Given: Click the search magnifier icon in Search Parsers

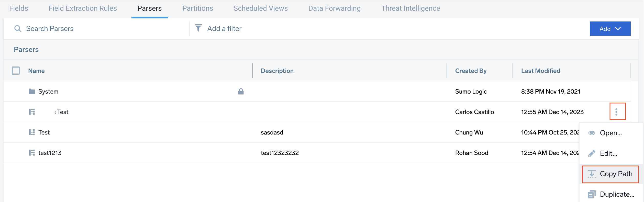Looking at the screenshot, I should pos(18,29).
